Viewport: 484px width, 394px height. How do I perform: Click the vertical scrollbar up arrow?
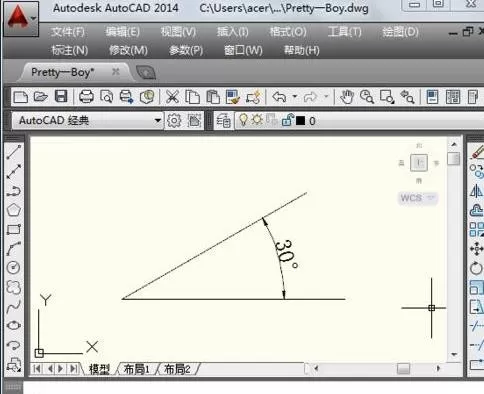click(454, 144)
